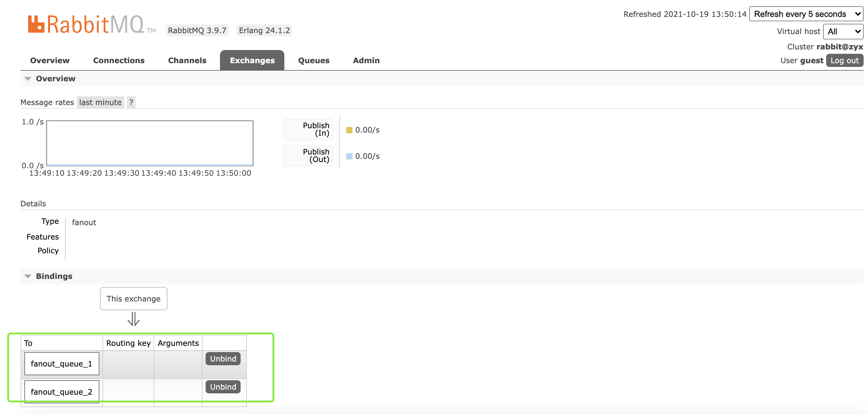Click the blue Publish (Out) color swatch
The width and height of the screenshot is (868, 414).
click(x=349, y=156)
